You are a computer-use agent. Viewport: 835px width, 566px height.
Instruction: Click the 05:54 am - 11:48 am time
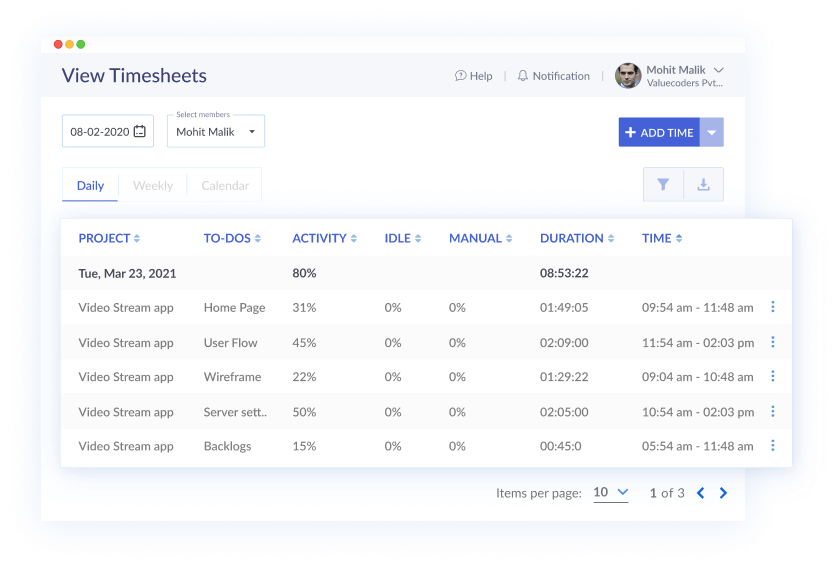[698, 446]
